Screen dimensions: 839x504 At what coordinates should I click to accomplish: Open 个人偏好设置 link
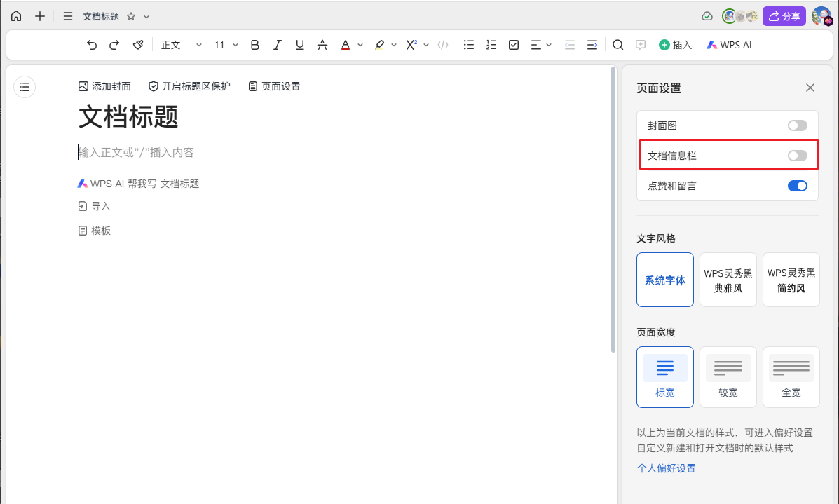click(x=666, y=468)
